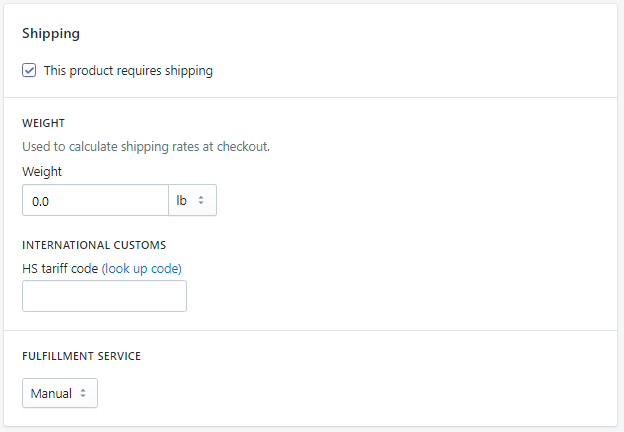Viewport: 624px width, 432px height.
Task: Click the "Manual" text in fulfillment selector
Action: pyautogui.click(x=51, y=393)
